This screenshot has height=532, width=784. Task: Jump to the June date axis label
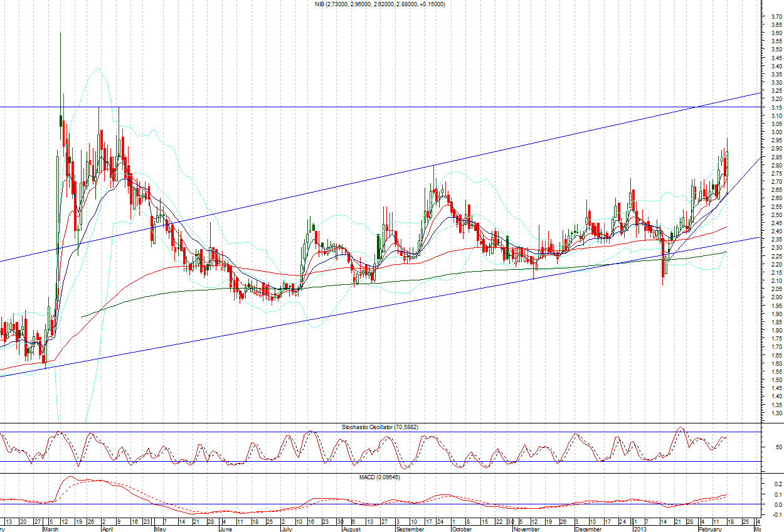(225, 529)
